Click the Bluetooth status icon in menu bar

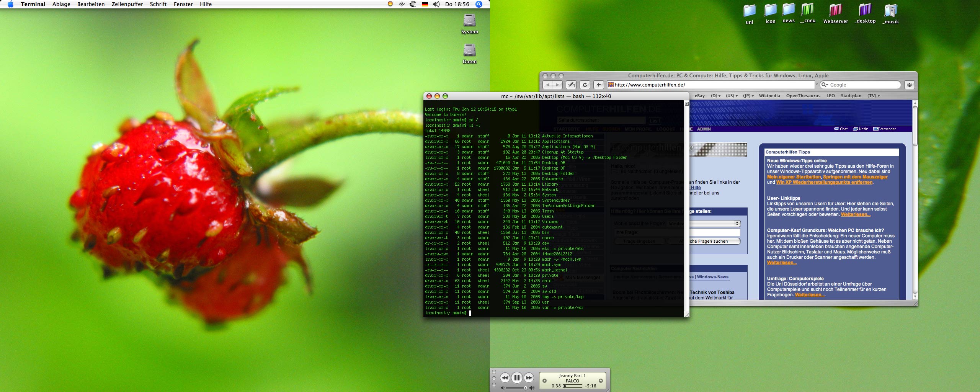402,4
